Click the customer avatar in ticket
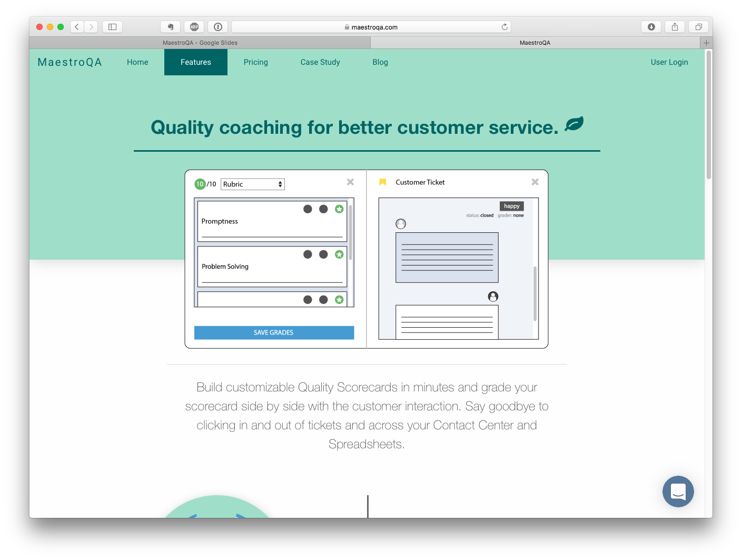Image resolution: width=742 pixels, height=560 pixels. [401, 224]
